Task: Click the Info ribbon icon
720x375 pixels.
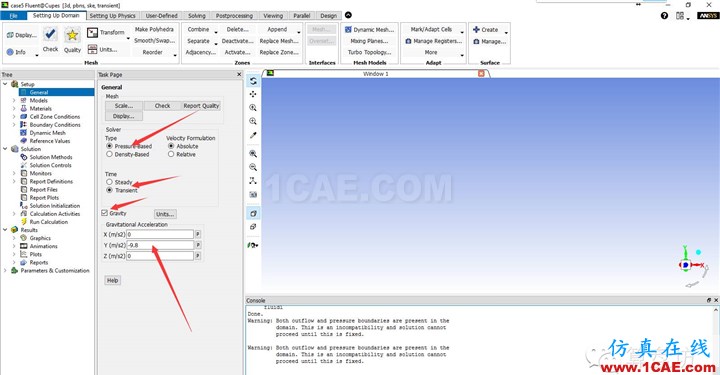Action: (x=10, y=52)
